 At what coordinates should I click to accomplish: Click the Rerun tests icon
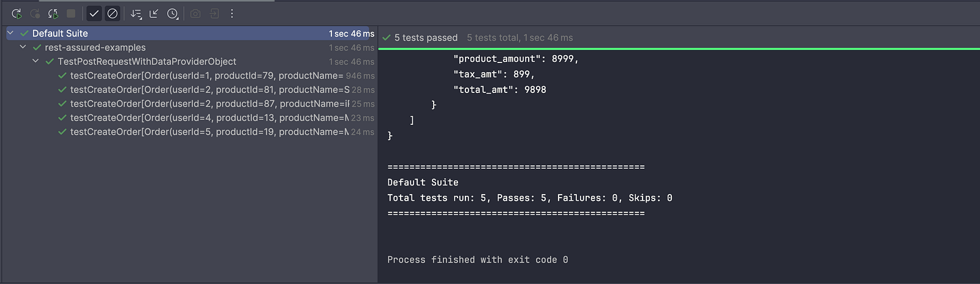(17, 13)
